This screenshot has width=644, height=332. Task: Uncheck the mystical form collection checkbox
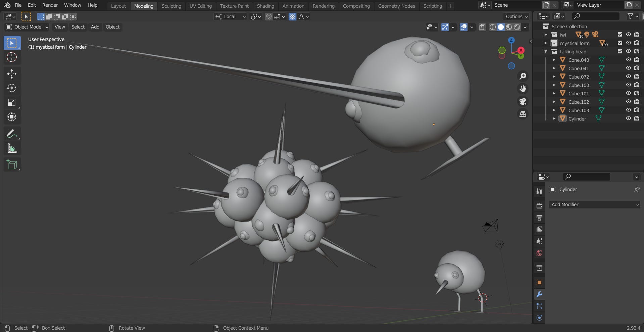[x=620, y=43]
